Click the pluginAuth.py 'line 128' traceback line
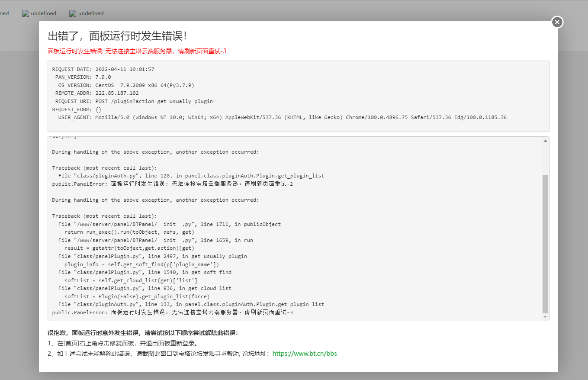This screenshot has width=588, height=380. [191, 176]
